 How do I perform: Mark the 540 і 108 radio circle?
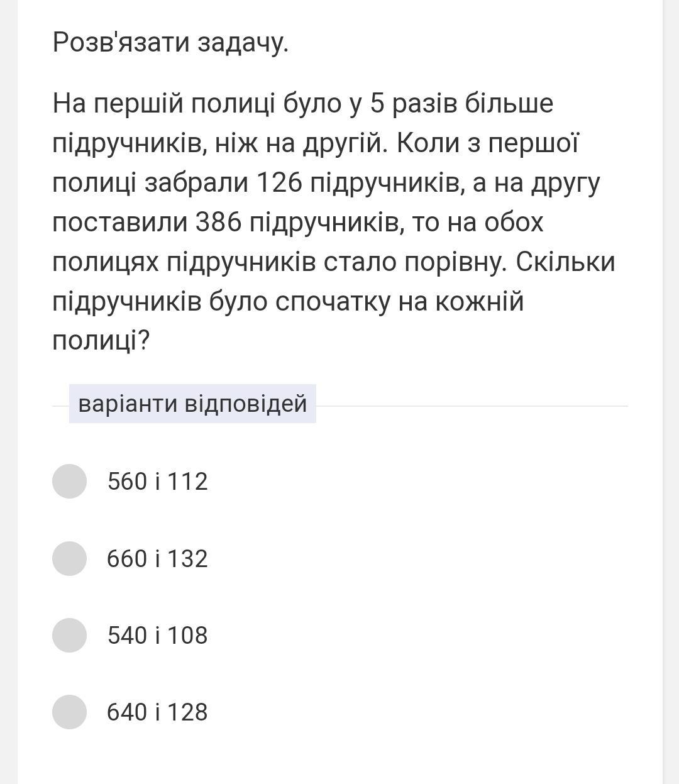coord(69,635)
